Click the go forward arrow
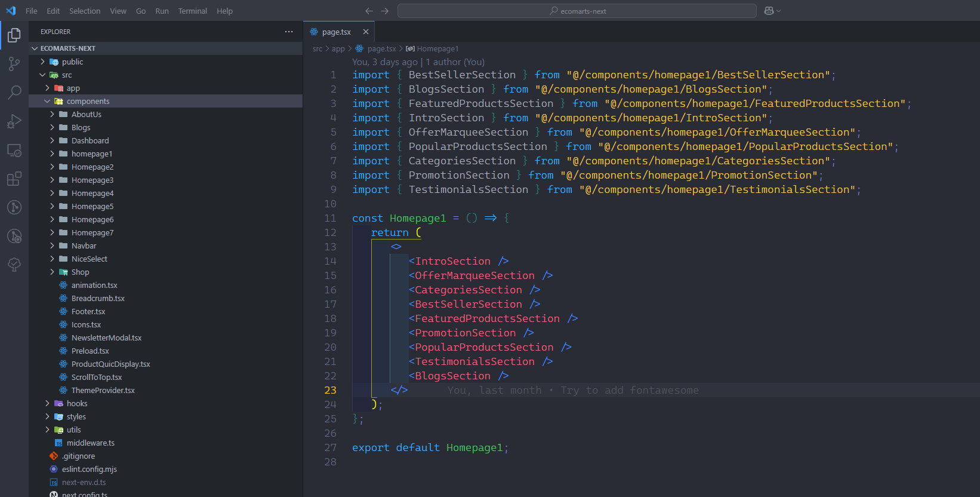The height and width of the screenshot is (497, 980). 385,11
